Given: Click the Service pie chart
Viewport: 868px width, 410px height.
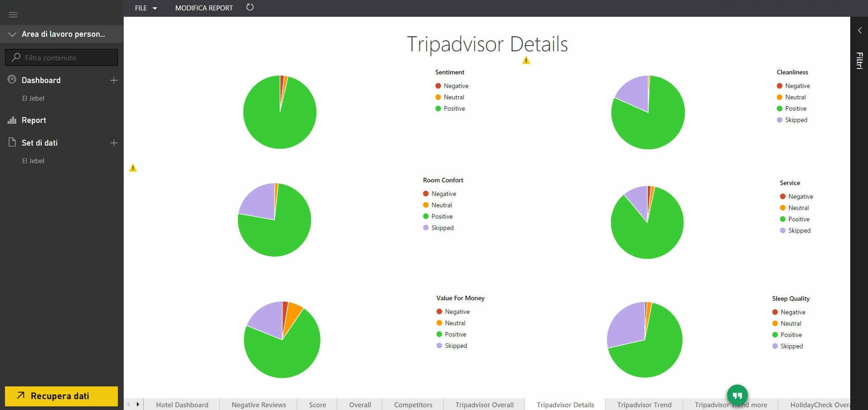Looking at the screenshot, I should click(647, 222).
